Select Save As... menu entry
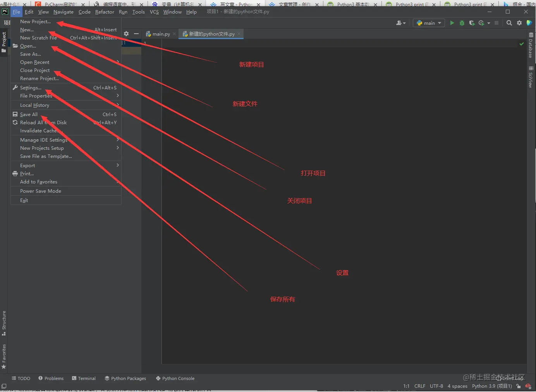Screen dimensions: 536x392 coord(66,54)
